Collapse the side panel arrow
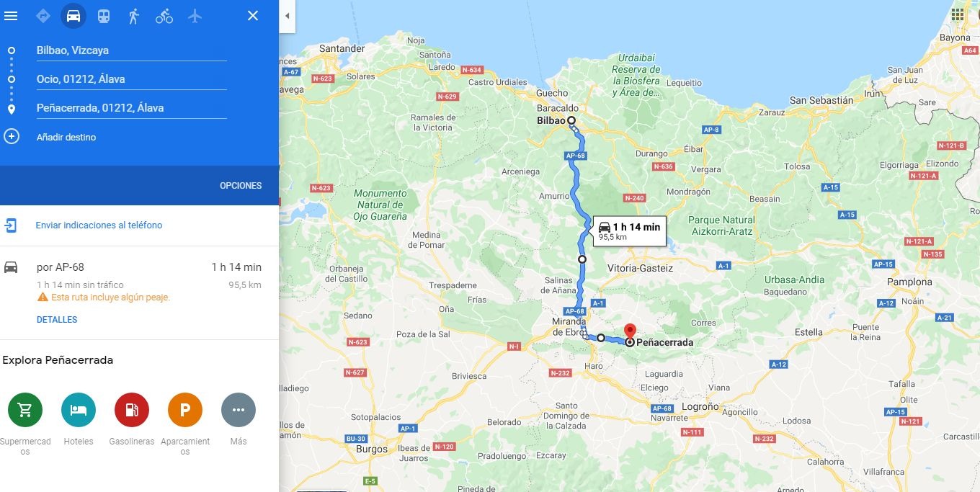Image resolution: width=980 pixels, height=492 pixels. click(287, 16)
